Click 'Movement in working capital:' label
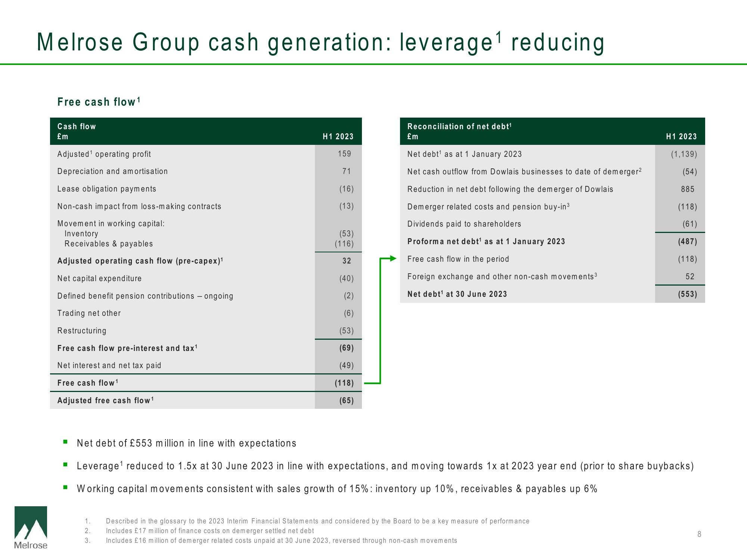This screenshot has height=560, width=747. tap(111, 224)
